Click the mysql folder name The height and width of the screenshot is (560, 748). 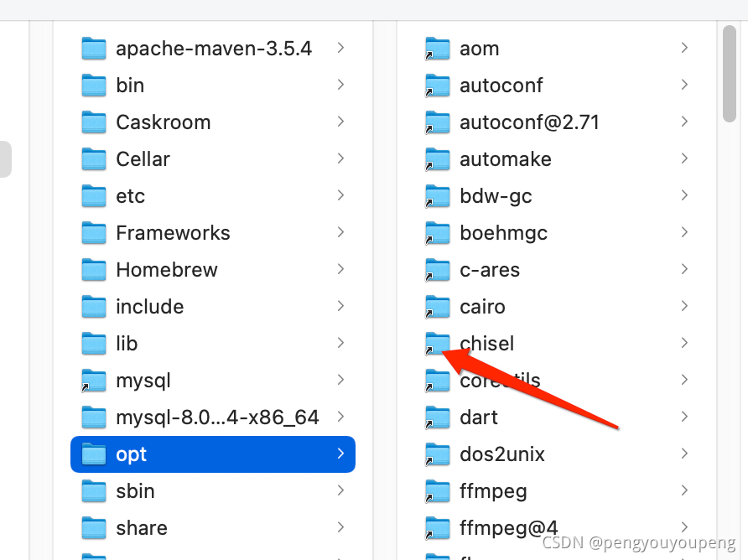pos(143,381)
